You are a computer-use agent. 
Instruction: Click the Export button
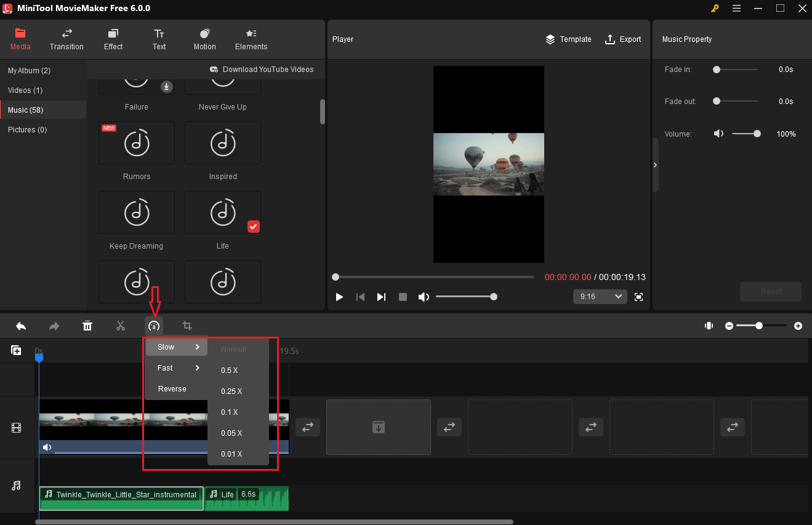pyautogui.click(x=623, y=39)
